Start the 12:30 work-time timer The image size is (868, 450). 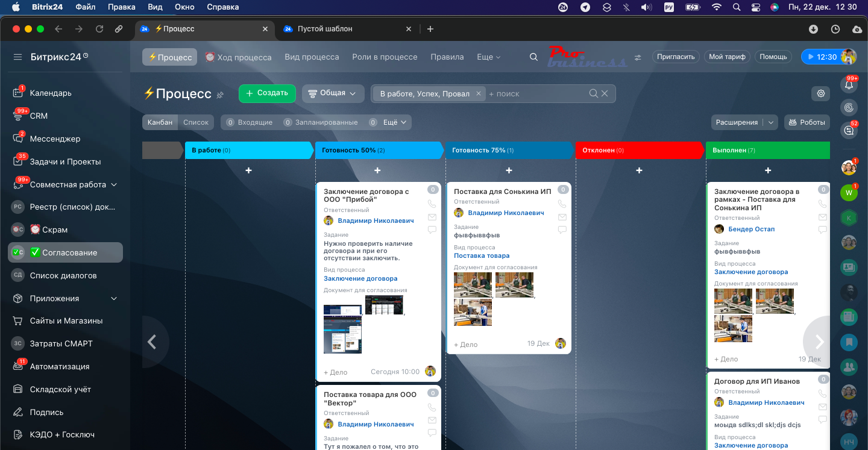(x=822, y=57)
